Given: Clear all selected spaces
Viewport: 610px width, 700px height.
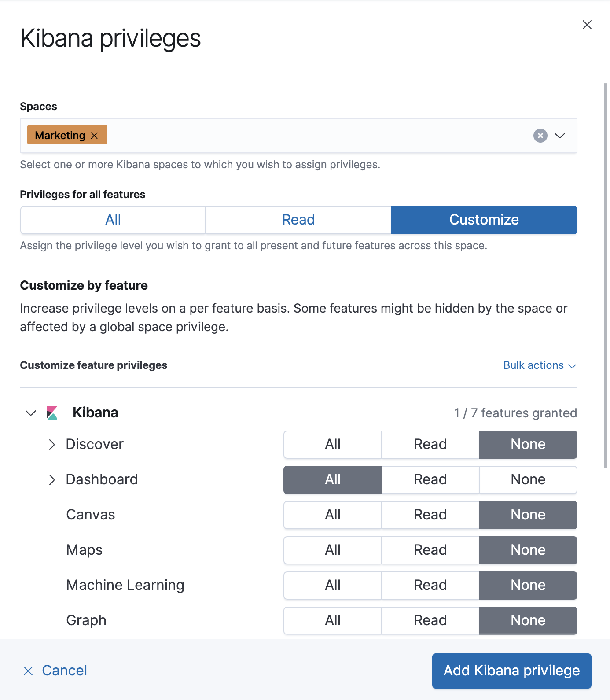Looking at the screenshot, I should 540,136.
